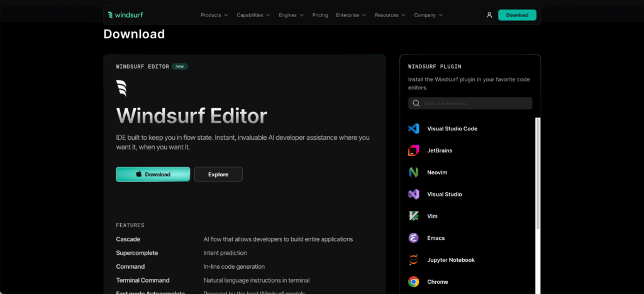
Task: Click the large 'Windsurf Editor' title
Action: pyautogui.click(x=191, y=116)
